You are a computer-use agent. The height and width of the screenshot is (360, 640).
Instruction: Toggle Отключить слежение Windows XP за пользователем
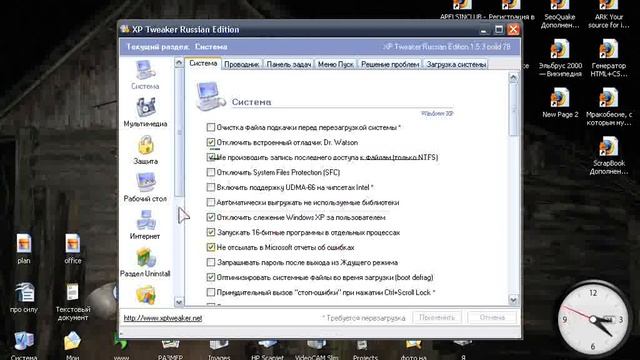pos(211,217)
